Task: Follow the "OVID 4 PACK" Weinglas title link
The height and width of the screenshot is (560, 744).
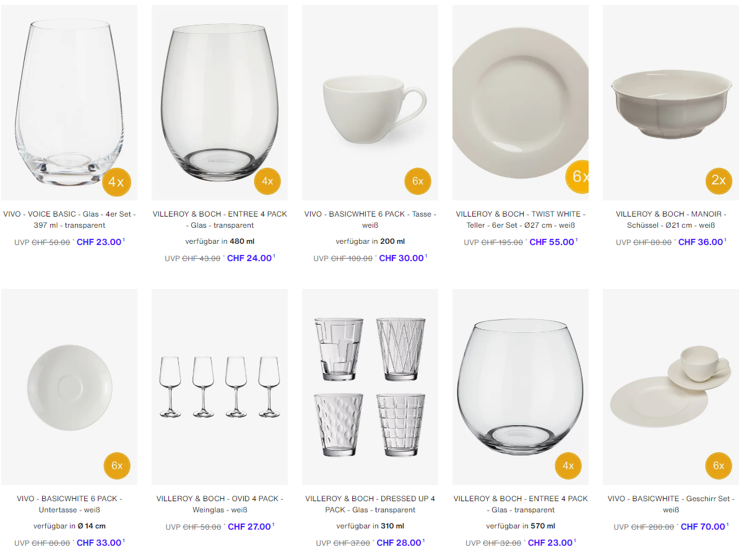Action: click(x=220, y=504)
